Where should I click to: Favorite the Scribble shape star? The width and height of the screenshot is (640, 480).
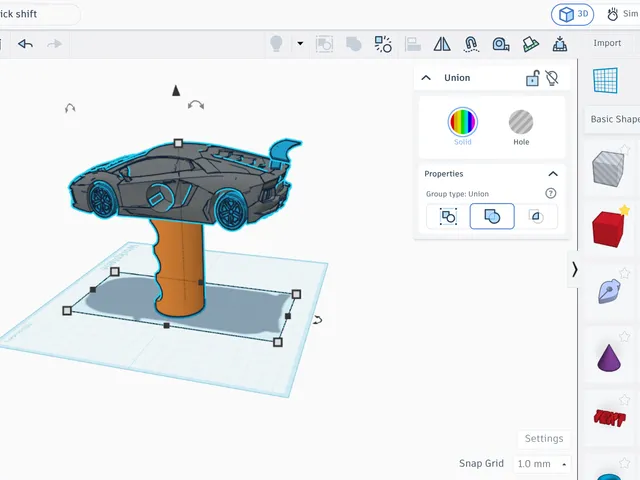point(624,273)
